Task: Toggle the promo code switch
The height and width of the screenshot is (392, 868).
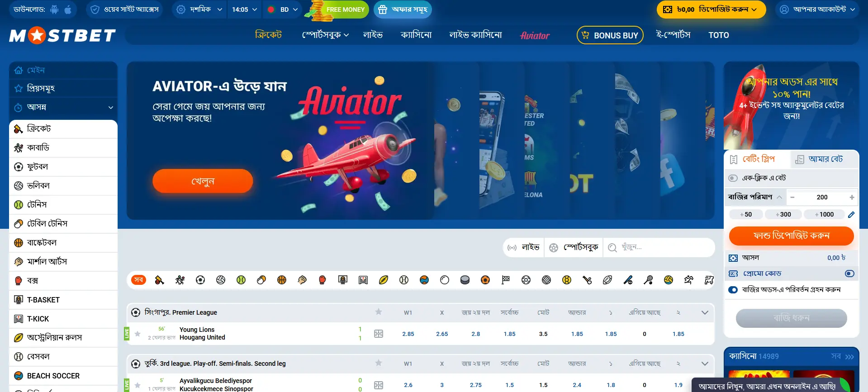Action: (849, 274)
